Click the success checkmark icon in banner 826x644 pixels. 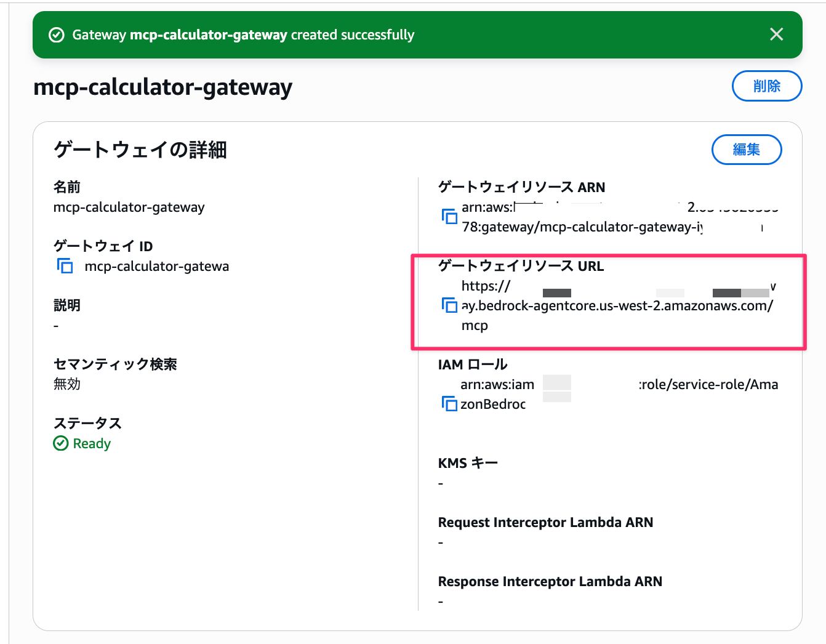pyautogui.click(x=57, y=35)
